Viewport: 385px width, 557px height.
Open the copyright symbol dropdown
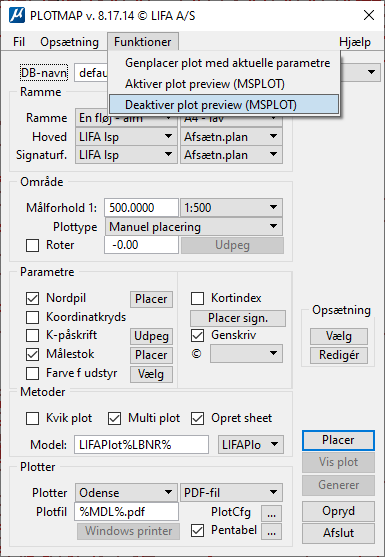coord(246,353)
